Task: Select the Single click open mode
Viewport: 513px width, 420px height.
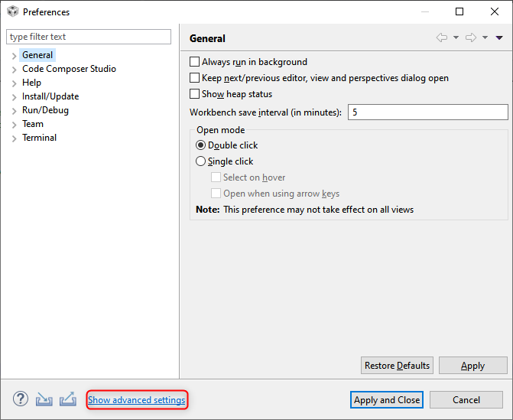Action: [x=201, y=161]
